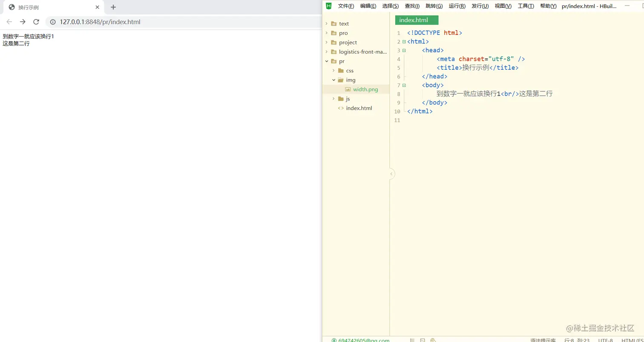Click the browser reload button
Screen dimensions: 644x342
coord(36,22)
